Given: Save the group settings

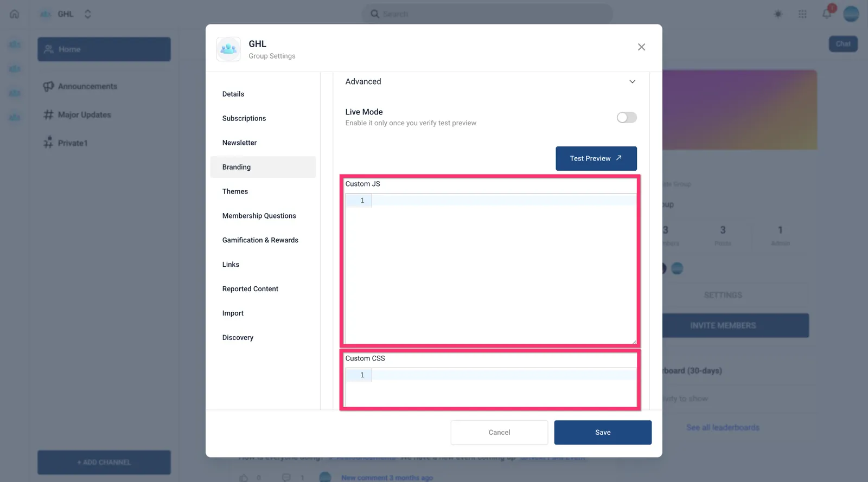Looking at the screenshot, I should pyautogui.click(x=603, y=433).
